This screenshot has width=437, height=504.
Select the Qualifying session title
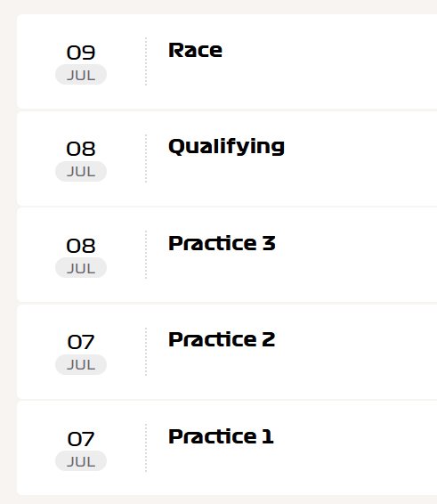tap(227, 147)
